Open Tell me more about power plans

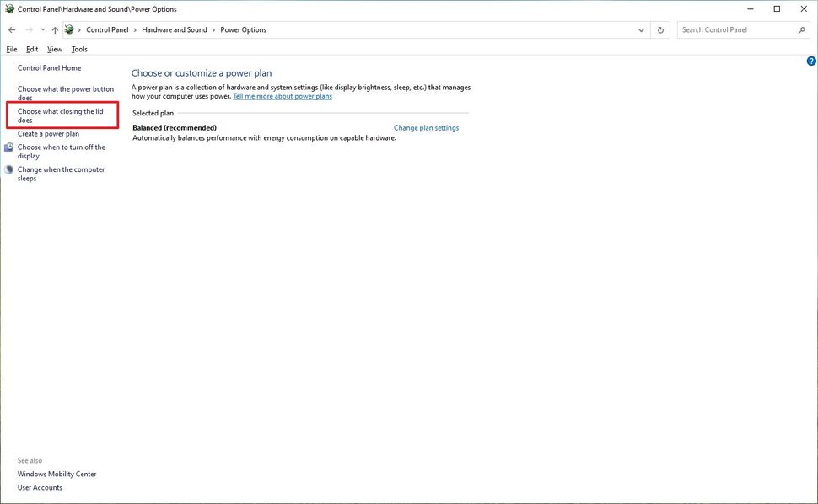(282, 96)
